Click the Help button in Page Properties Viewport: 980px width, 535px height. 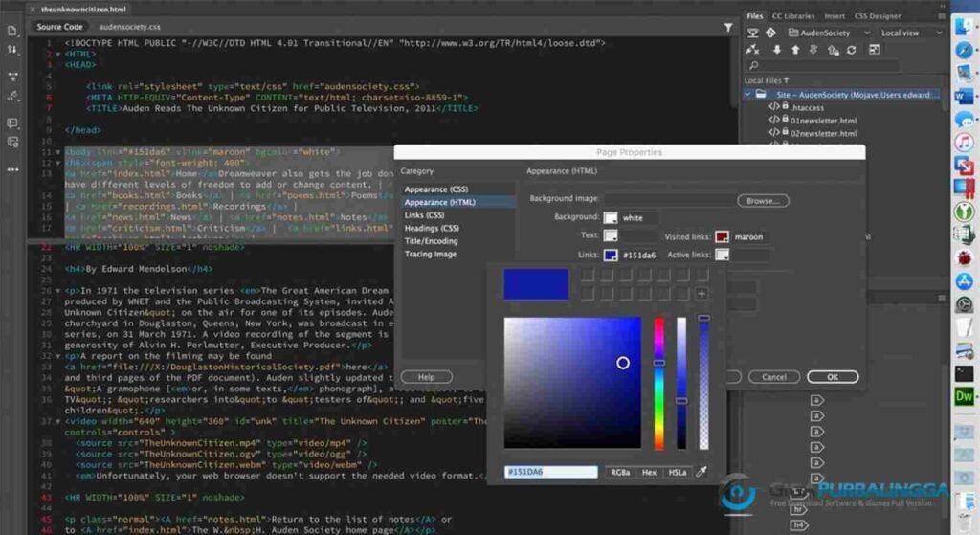pos(426,377)
